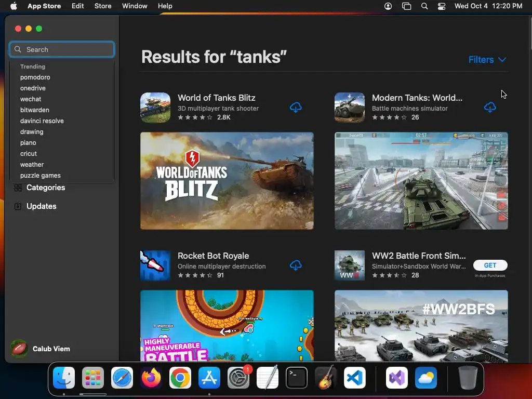Viewport: 532px width, 399px height.
Task: Open #WW2BFS screenshot preview
Action: 421,325
